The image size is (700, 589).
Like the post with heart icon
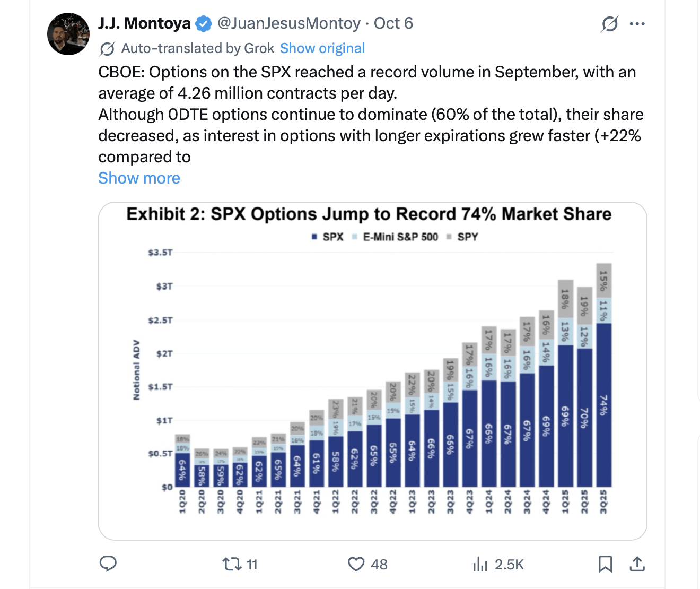click(x=356, y=564)
